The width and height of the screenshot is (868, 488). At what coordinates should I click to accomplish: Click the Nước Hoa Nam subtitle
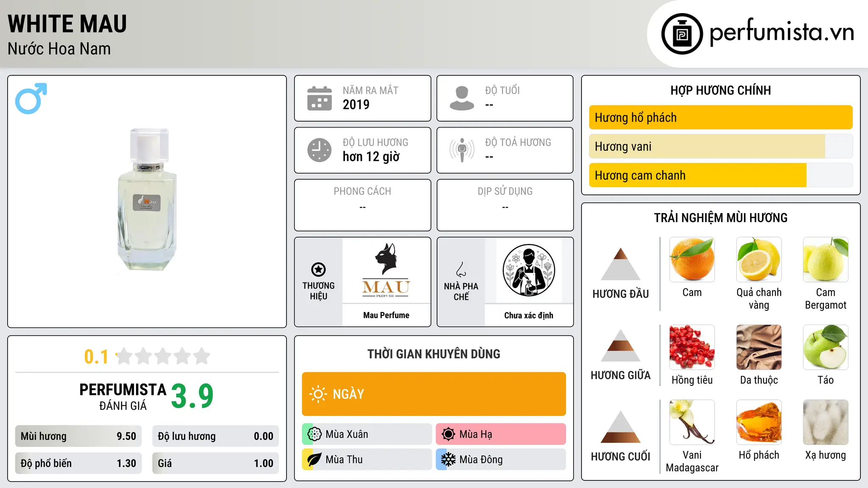click(x=59, y=49)
